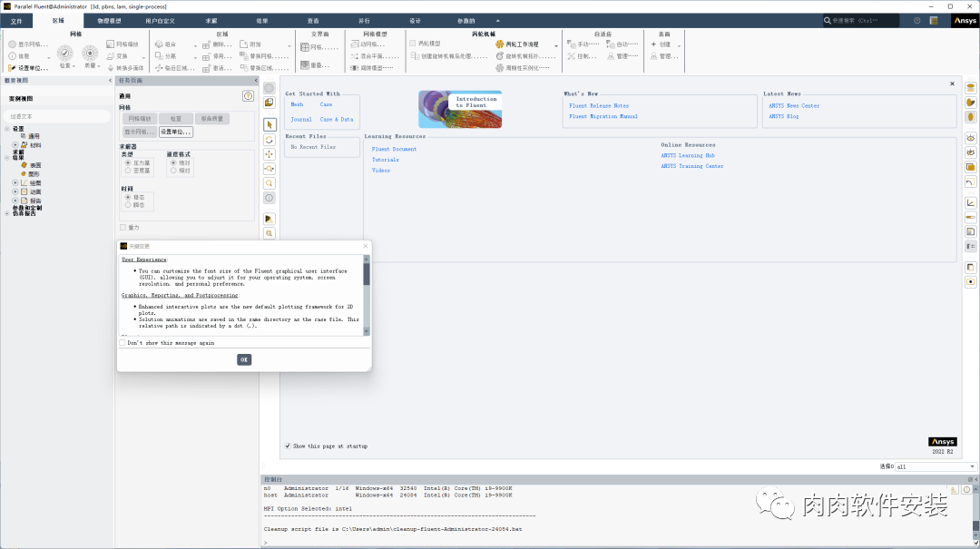This screenshot has height=549, width=980.
Task: Click the 信息 info icon in ribbon
Action: tap(12, 56)
